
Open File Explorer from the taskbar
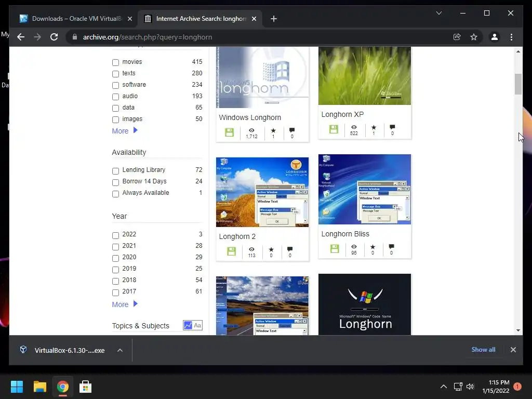tap(39, 387)
